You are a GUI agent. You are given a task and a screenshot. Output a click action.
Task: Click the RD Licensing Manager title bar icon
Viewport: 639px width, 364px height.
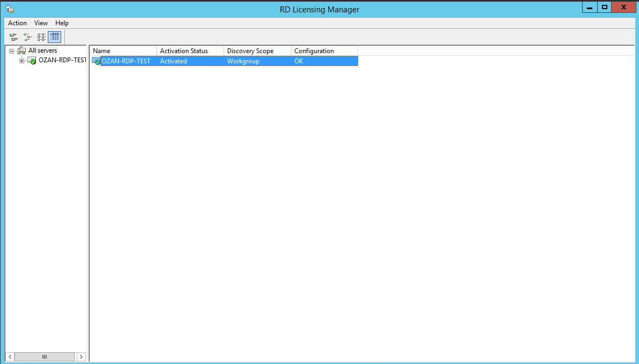pos(10,9)
